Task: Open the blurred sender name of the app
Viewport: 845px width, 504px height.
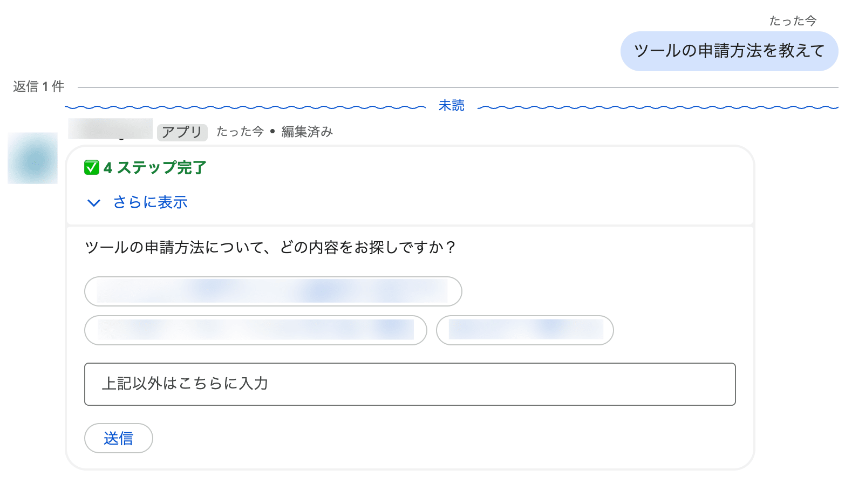Action: (111, 130)
